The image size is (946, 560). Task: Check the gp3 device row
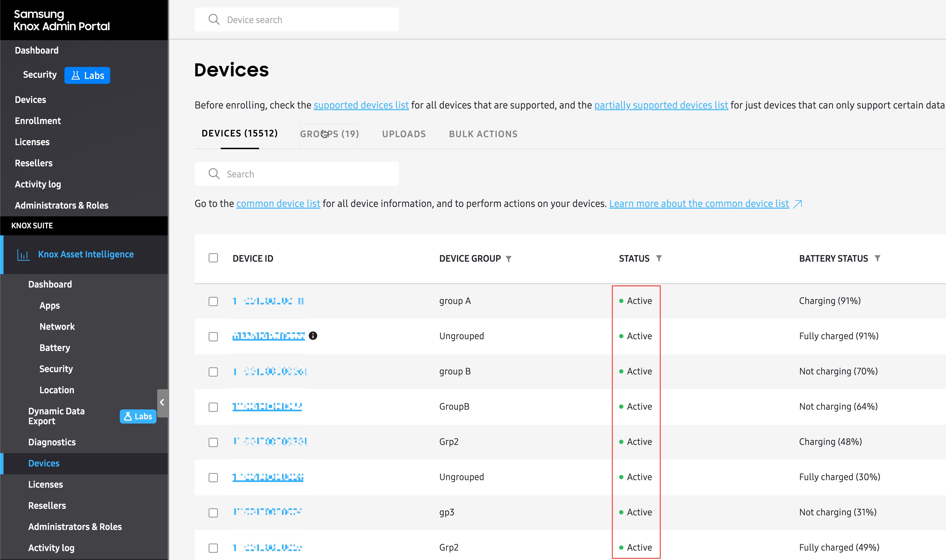pos(213,513)
